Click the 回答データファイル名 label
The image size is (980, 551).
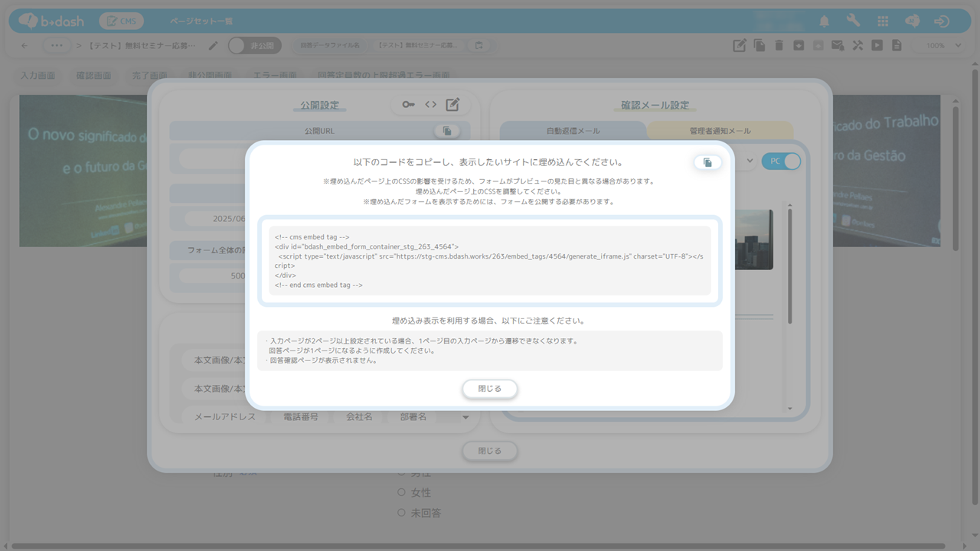click(330, 46)
